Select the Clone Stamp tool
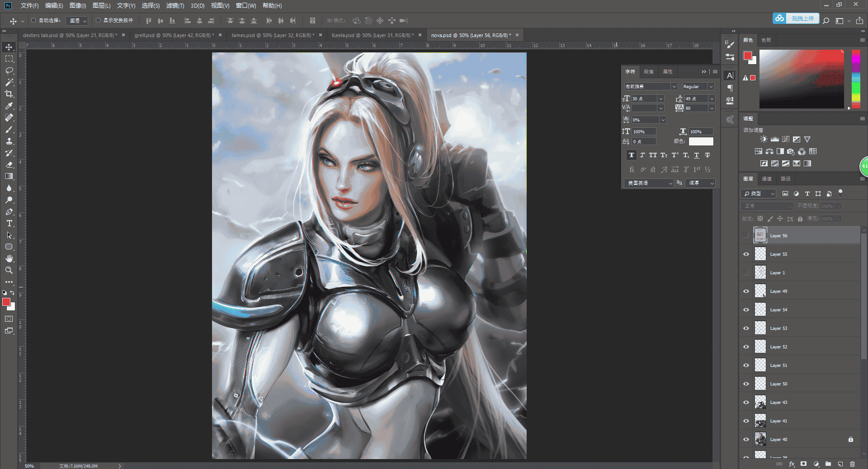Viewport: 868px width, 469px height. click(9, 141)
